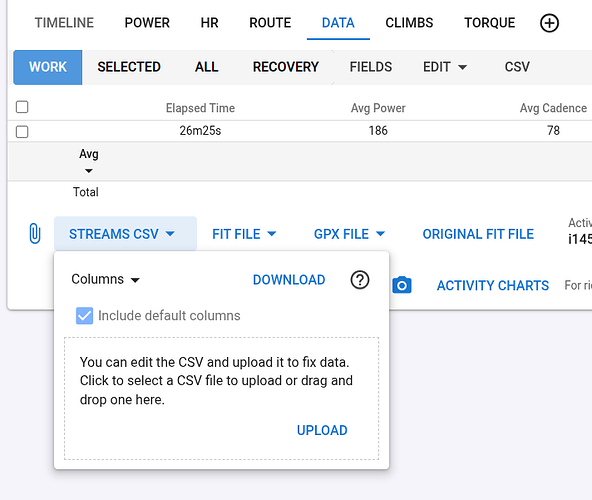The height and width of the screenshot is (500, 592).
Task: Click the camera screenshot icon
Action: point(402,285)
